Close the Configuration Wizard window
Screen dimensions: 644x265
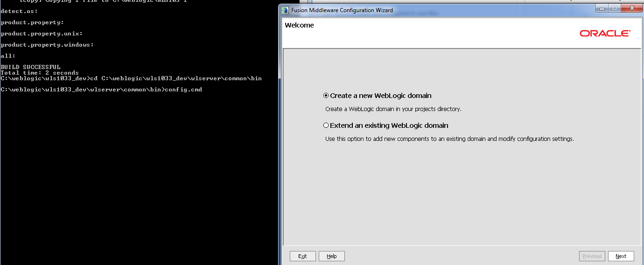point(631,8)
